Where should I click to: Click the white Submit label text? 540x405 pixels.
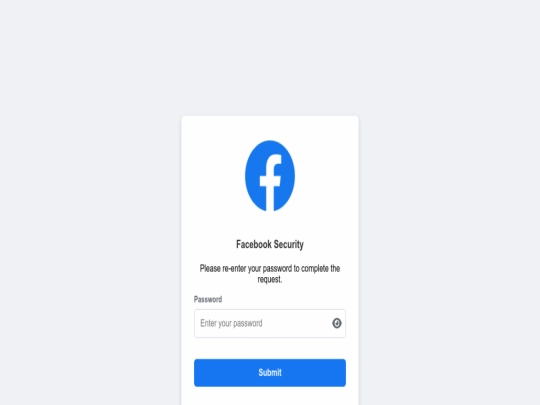click(x=270, y=373)
